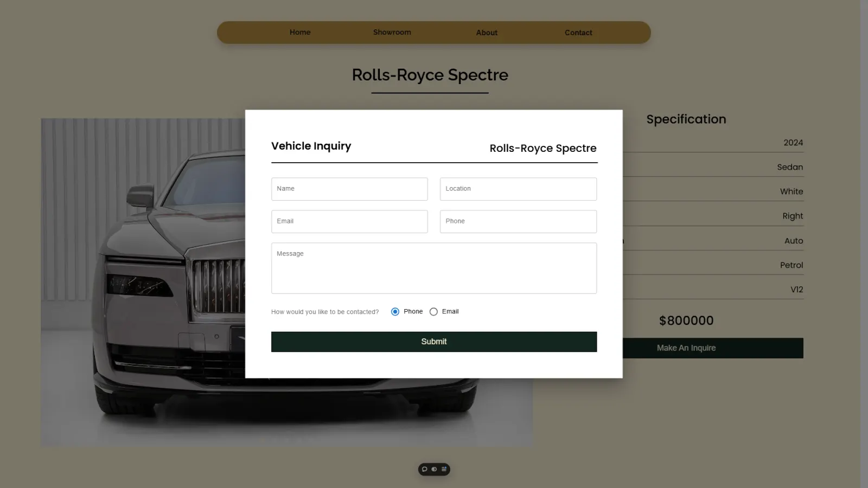Click the Rolls-Royce Spectre car photo
Image resolution: width=868 pixels, height=488 pixels.
143,282
